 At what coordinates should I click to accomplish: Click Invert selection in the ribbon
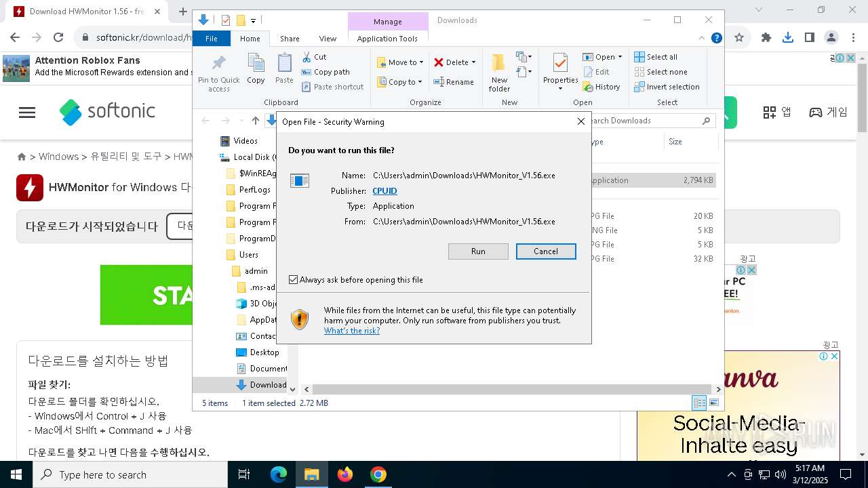(667, 87)
